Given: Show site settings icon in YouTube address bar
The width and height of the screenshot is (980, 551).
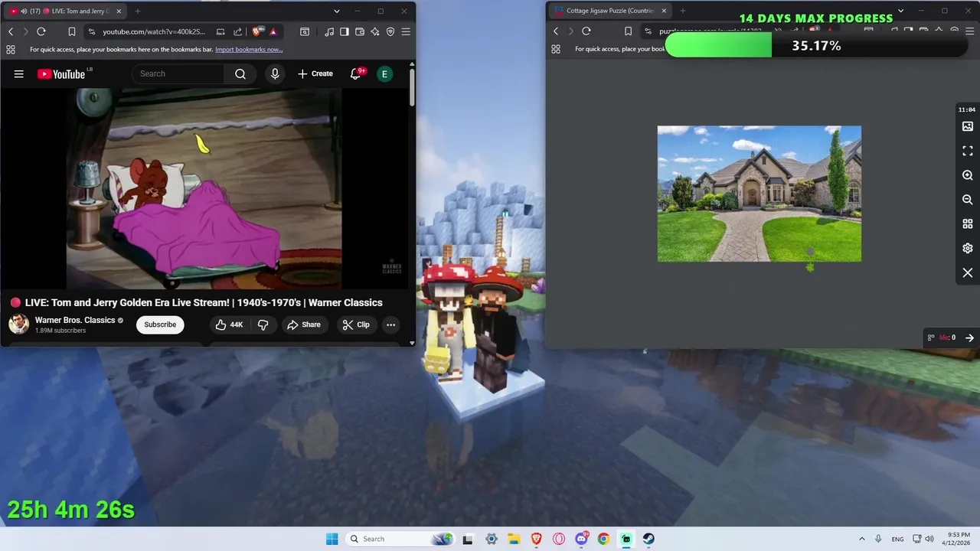Looking at the screenshot, I should (92, 31).
